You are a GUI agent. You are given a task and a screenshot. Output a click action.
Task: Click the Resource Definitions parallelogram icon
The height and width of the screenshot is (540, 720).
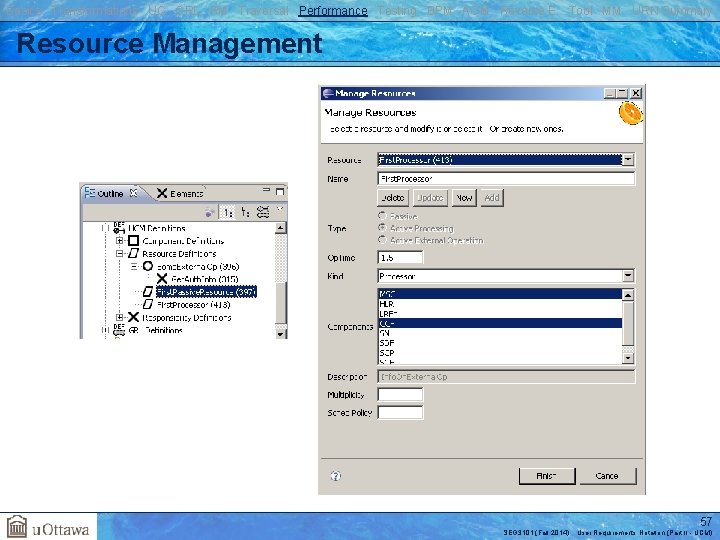click(x=134, y=253)
